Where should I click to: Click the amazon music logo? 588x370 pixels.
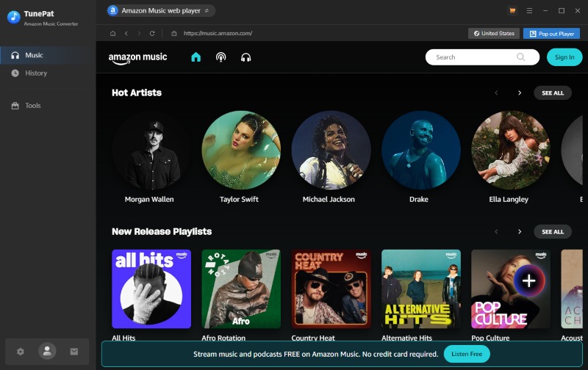137,58
